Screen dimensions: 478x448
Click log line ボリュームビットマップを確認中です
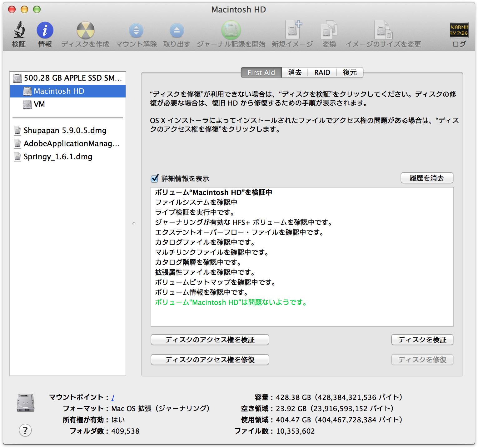[x=216, y=282]
